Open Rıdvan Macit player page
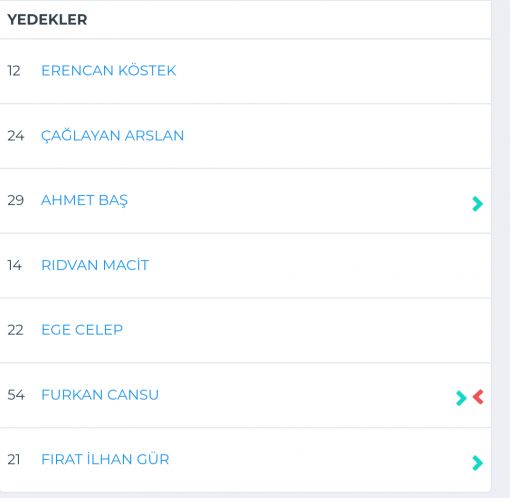The width and height of the screenshot is (510, 498). point(95,265)
